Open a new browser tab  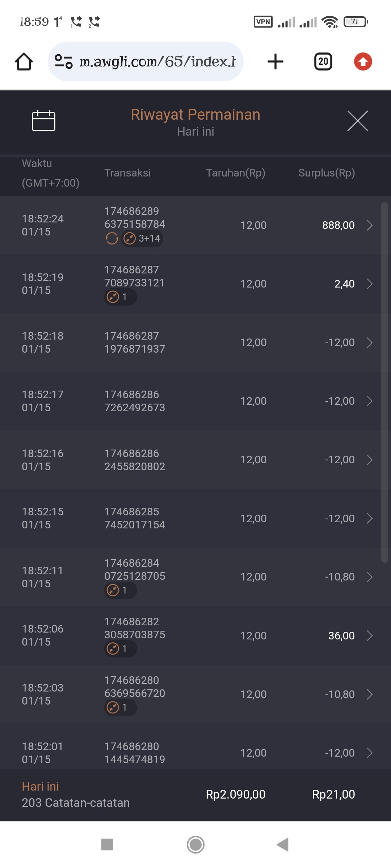click(x=276, y=61)
